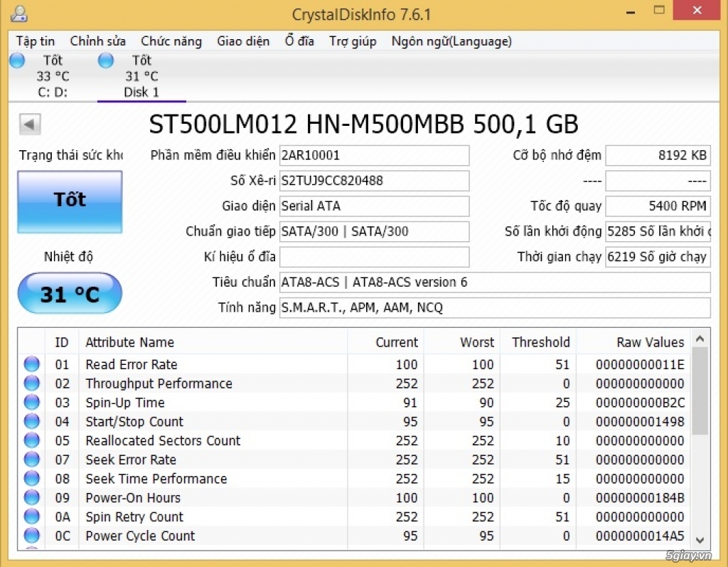Viewport: 728px width, 567px height.
Task: Click the status icon beside Read Error Rate
Action: coord(32,364)
